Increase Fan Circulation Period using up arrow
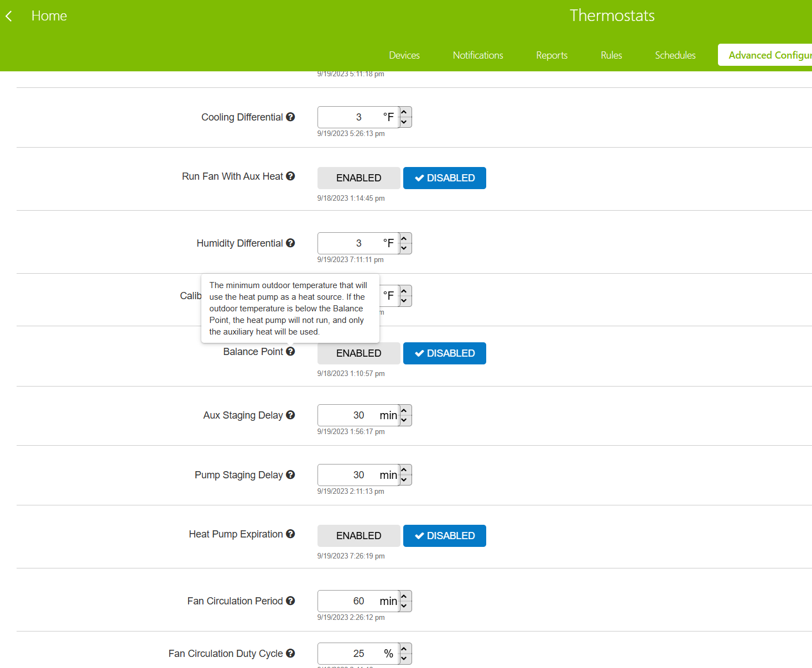This screenshot has width=812, height=668. click(x=404, y=596)
